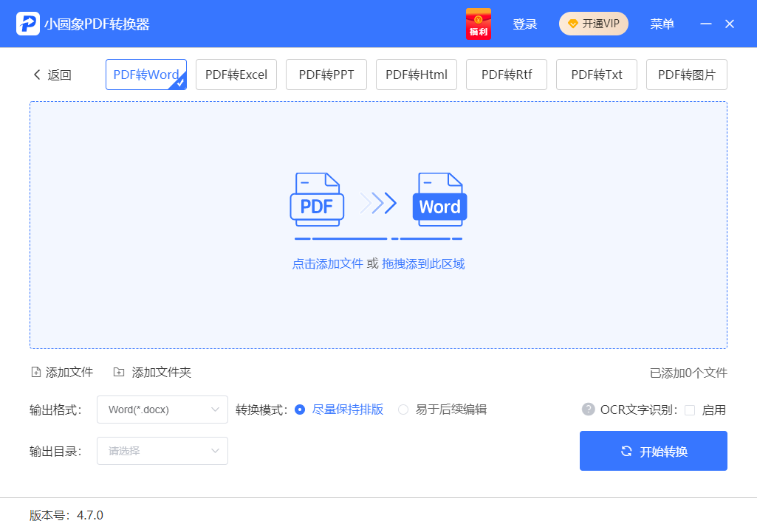This screenshot has height=532, width=757.
Task: Click the double arrow between PDF and Word
Action: coord(378,203)
